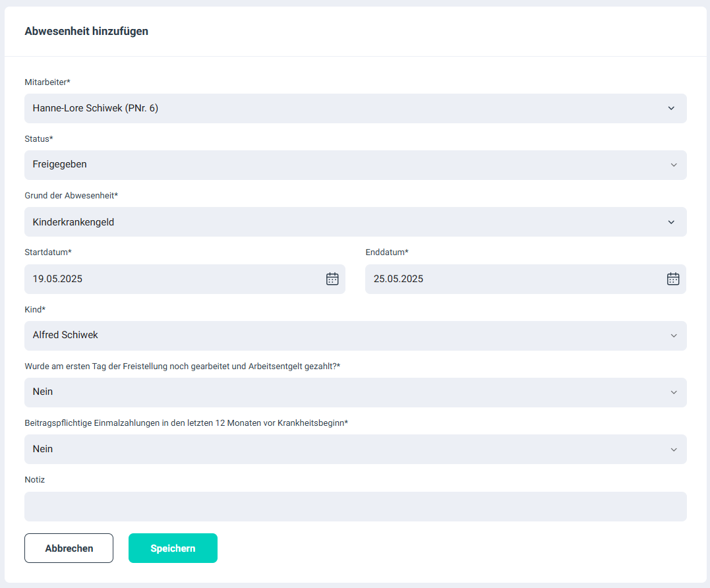The image size is (710, 588).
Task: Click chevron arrow in the Arbeitsentgelt question field
Action: click(x=673, y=392)
